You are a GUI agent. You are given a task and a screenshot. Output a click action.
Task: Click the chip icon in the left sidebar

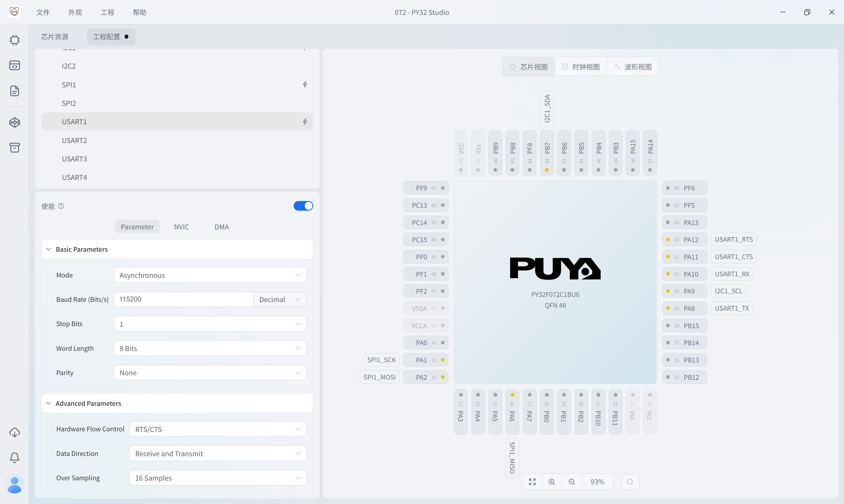(x=14, y=40)
